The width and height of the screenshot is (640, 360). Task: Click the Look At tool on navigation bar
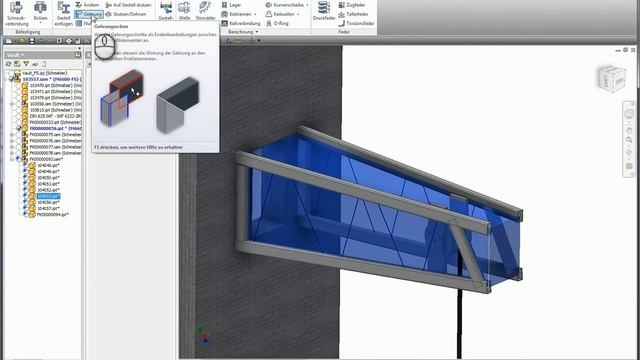pos(629,166)
